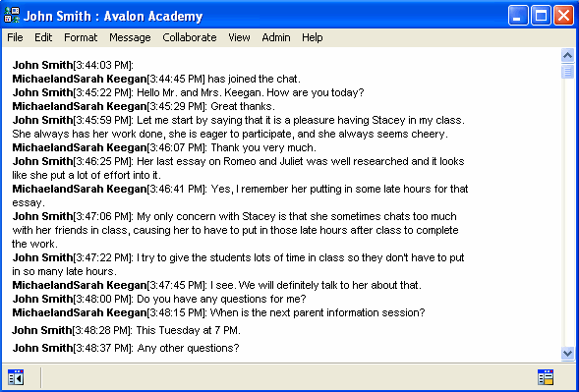Open the Message menu
Image resolution: width=579 pixels, height=392 pixels.
pos(130,37)
